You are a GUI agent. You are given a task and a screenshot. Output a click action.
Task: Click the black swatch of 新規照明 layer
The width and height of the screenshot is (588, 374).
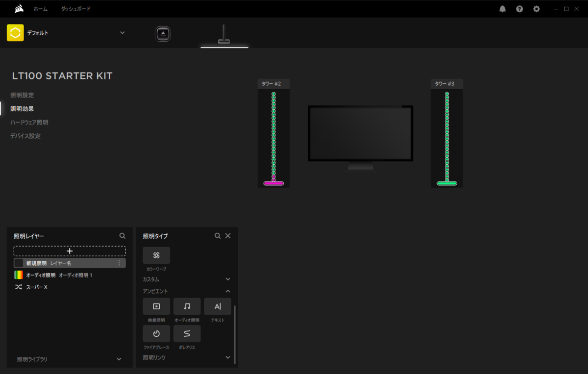[x=19, y=263]
